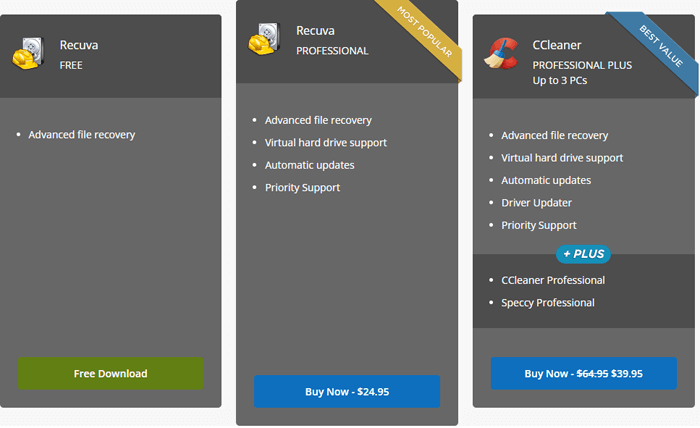Click the Speccy Professional bundled item
700x428 pixels.
[x=547, y=303]
